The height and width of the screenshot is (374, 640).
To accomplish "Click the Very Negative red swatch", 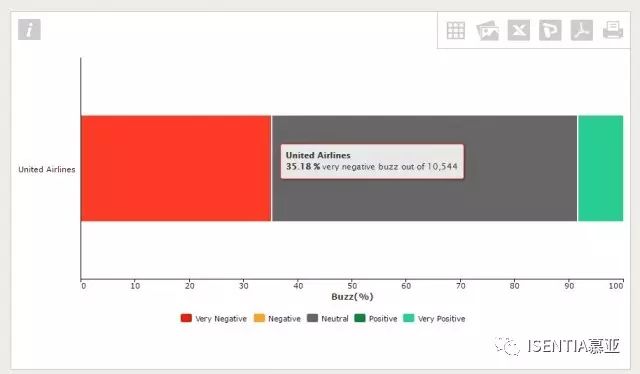I will click(x=186, y=318).
